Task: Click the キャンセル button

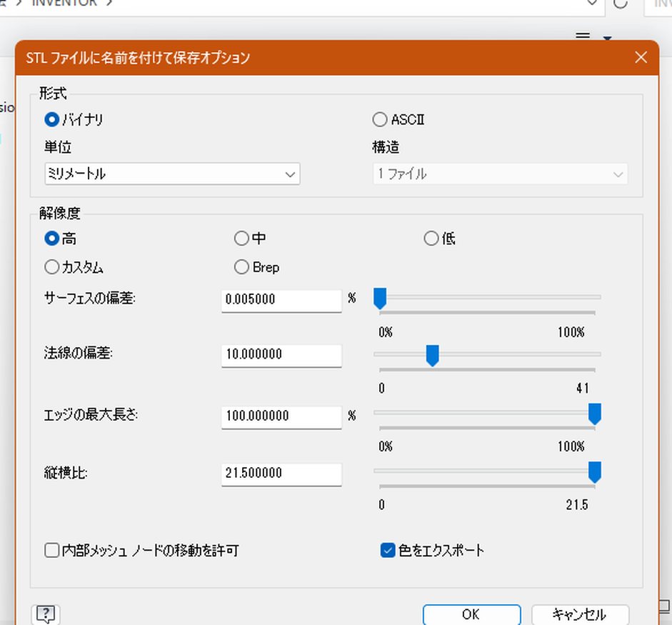Action: click(x=581, y=615)
